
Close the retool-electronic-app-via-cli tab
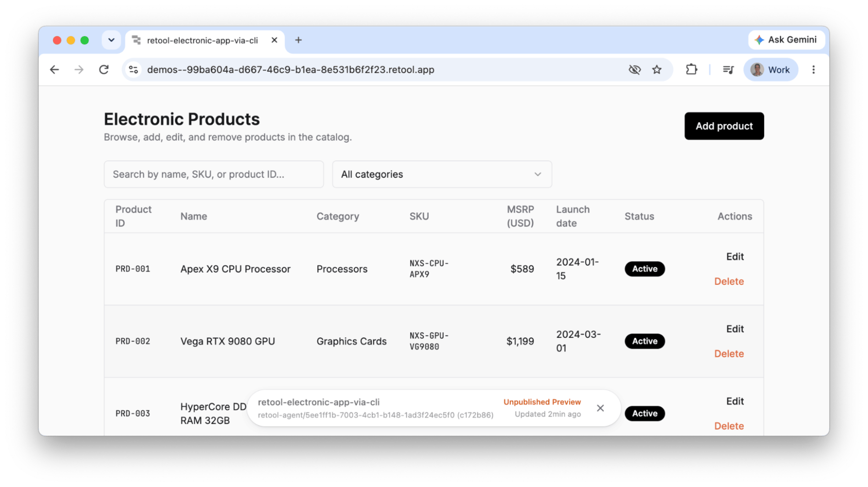pyautogui.click(x=274, y=40)
